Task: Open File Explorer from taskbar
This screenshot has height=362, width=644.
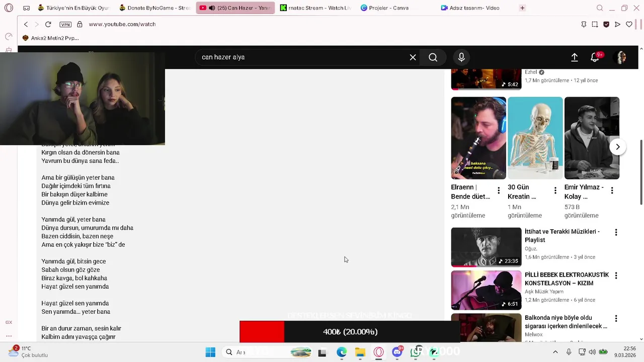Action: point(360,352)
